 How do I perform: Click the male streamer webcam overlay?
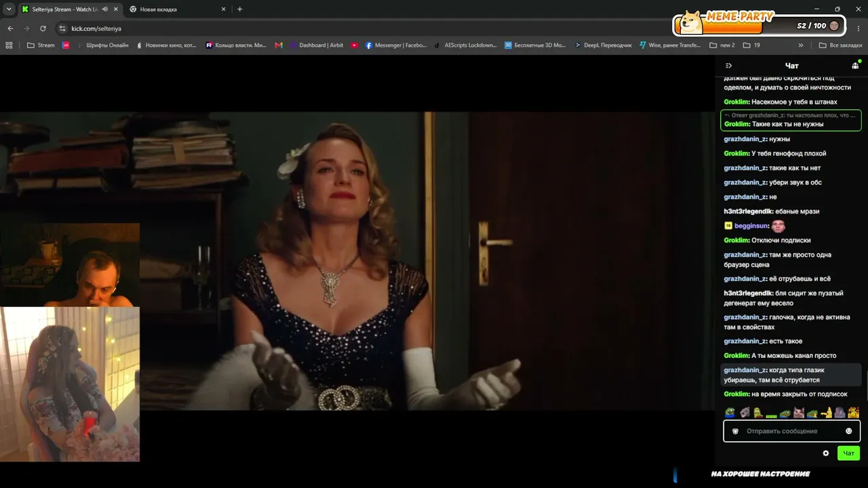tap(70, 265)
